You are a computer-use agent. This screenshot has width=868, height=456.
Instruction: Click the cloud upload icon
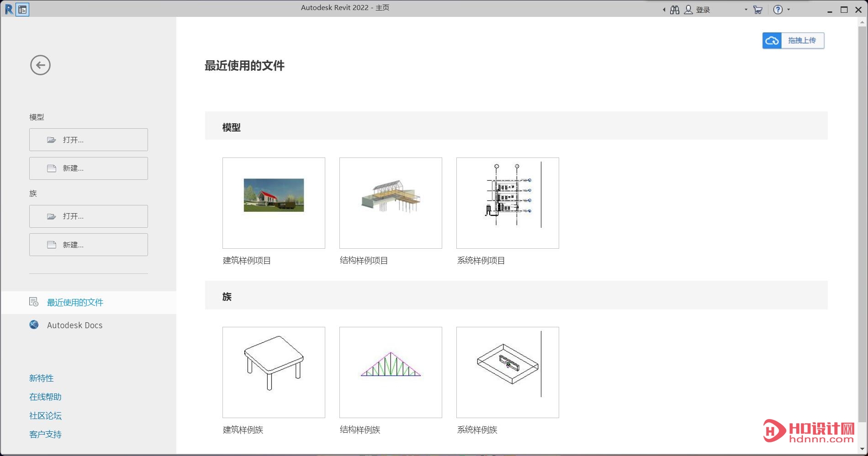772,41
